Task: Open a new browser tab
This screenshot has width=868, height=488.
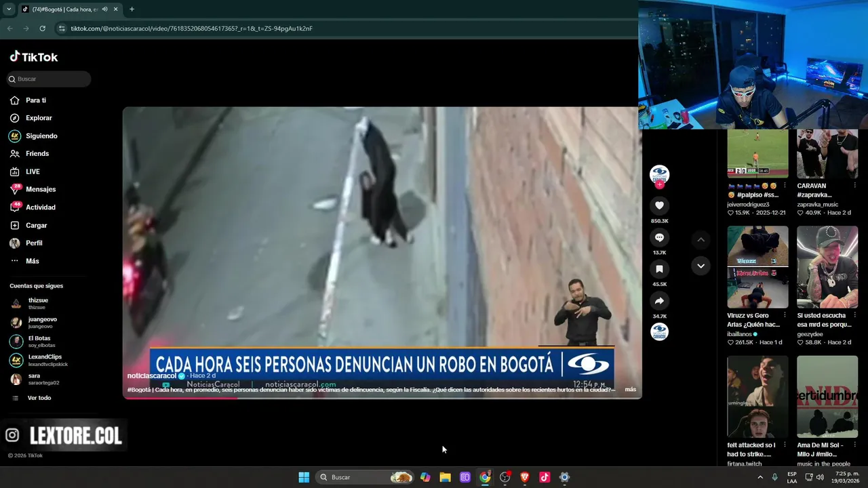Action: click(x=132, y=9)
